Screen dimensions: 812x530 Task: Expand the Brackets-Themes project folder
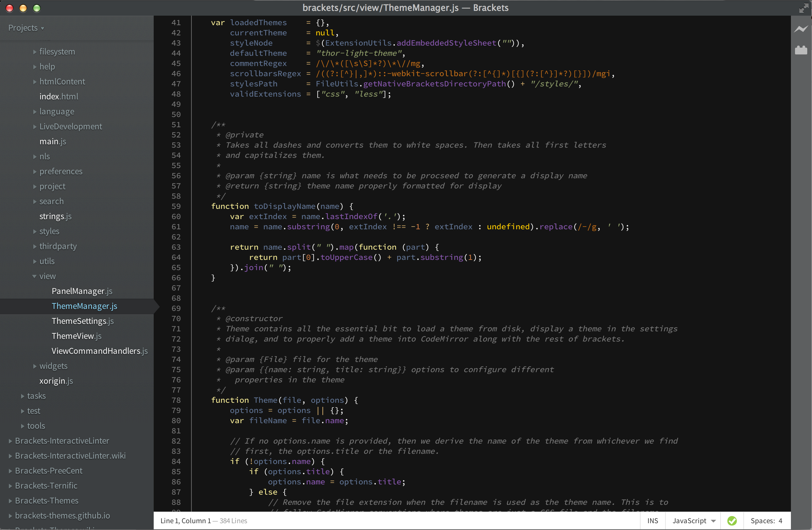point(10,500)
